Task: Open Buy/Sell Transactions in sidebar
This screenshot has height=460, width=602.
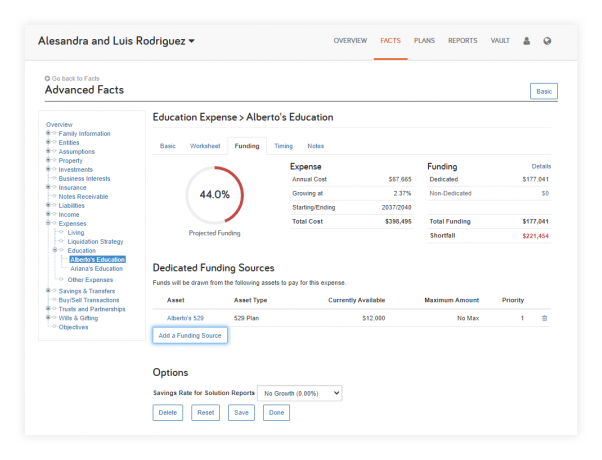Action: click(89, 300)
